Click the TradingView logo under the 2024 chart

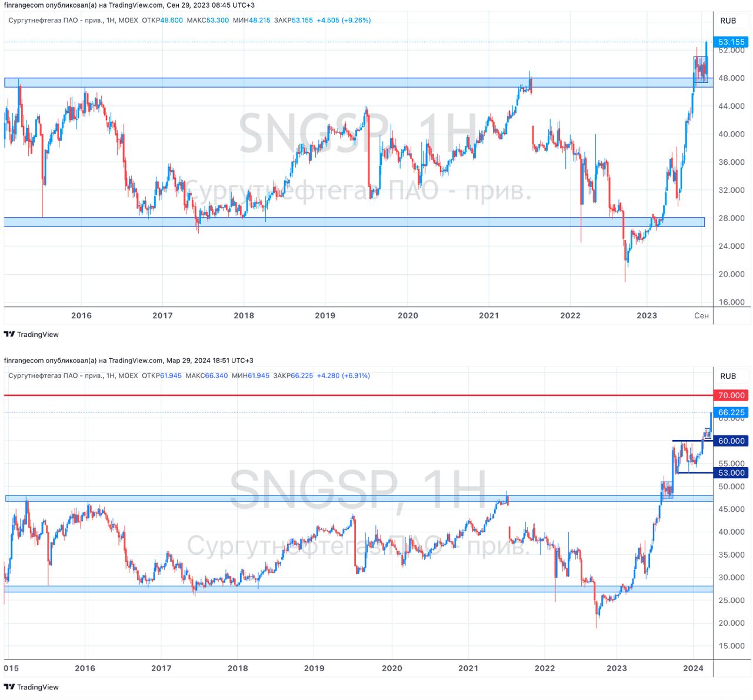pyautogui.click(x=31, y=686)
